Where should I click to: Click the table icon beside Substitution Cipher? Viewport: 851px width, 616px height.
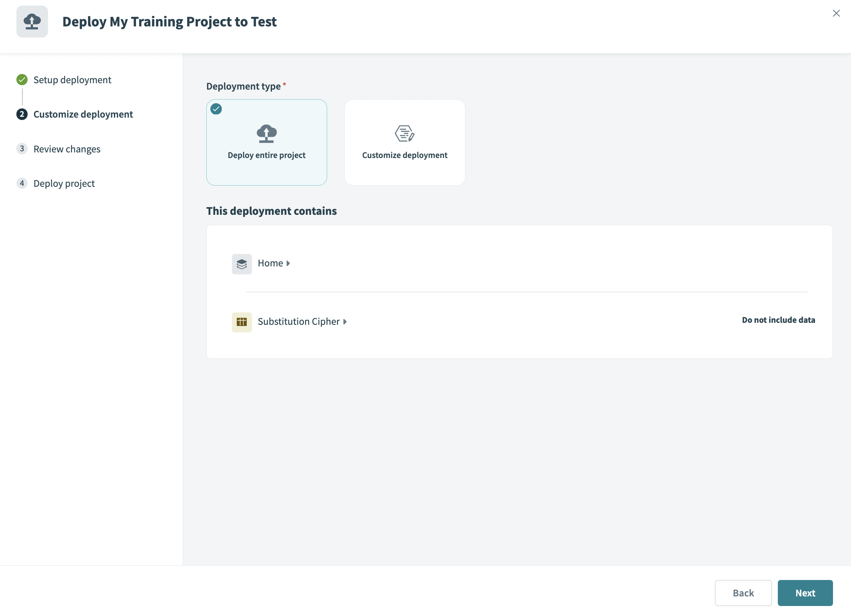[242, 322]
